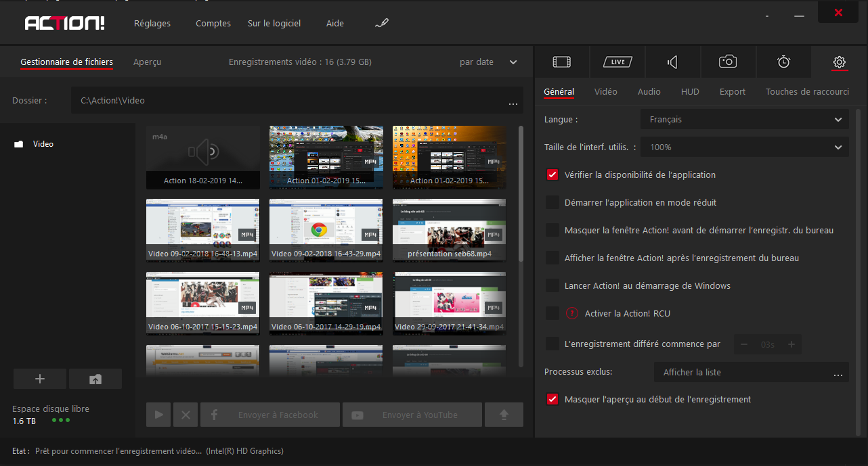Click the folder import icon button

pyautogui.click(x=95, y=379)
